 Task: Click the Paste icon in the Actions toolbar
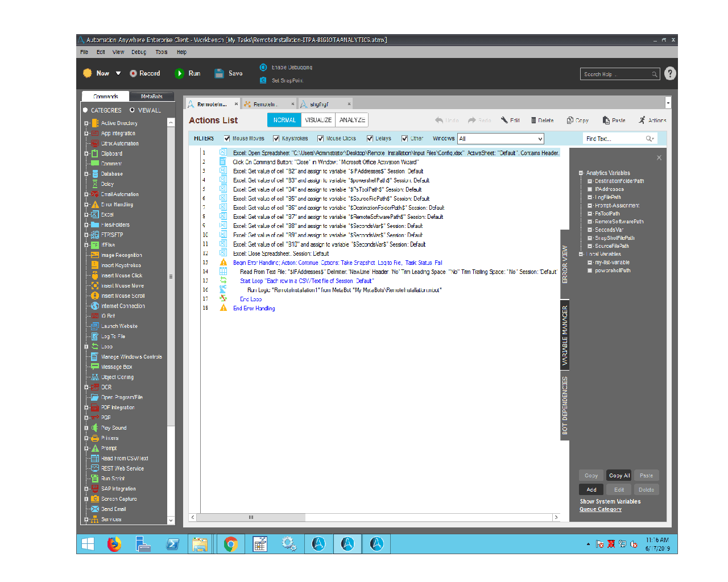(607, 120)
